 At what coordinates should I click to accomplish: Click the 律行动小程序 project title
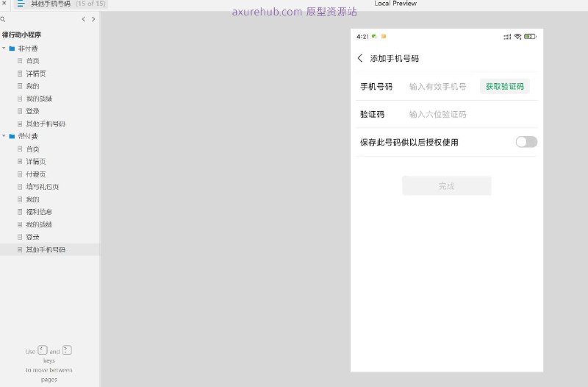pyautogui.click(x=21, y=35)
